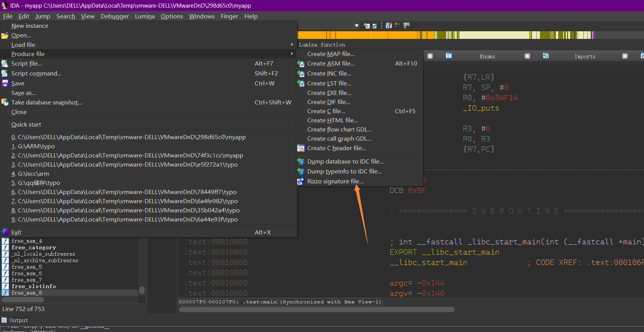Click the disassembly view horizontal scrollbar
Image resolution: width=644 pixels, height=332 pixels.
316,310
